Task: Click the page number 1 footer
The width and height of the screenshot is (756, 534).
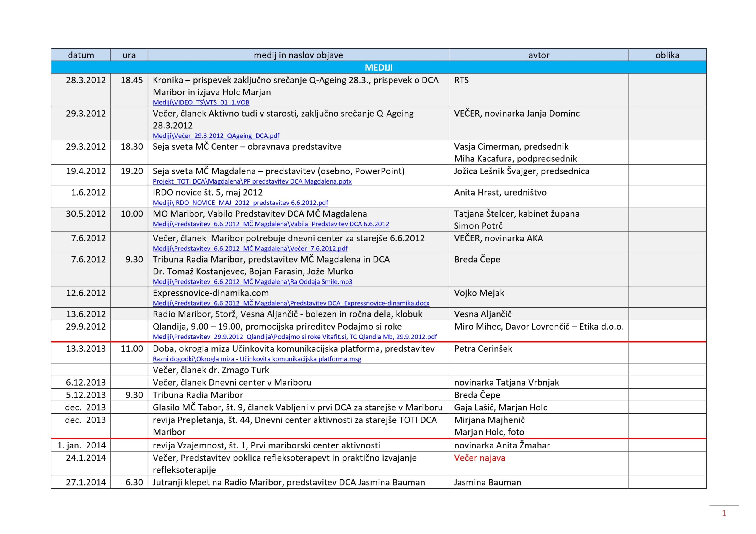Action: 724,513
